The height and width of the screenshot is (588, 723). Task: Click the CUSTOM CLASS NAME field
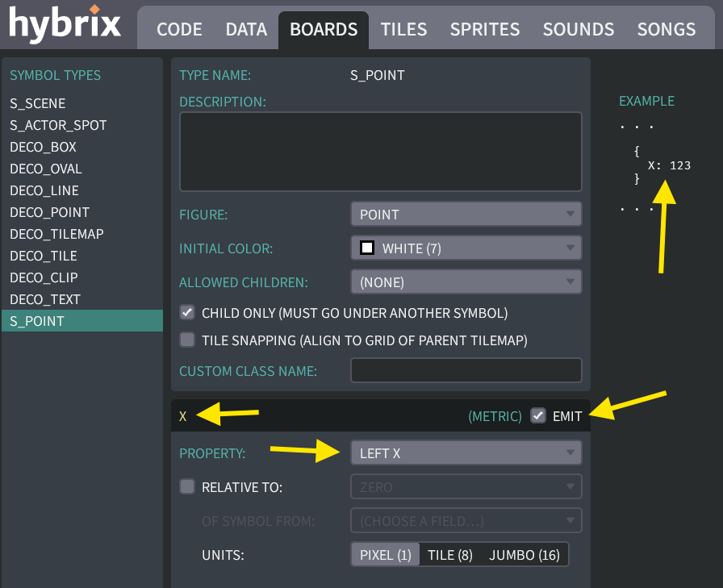pos(466,371)
